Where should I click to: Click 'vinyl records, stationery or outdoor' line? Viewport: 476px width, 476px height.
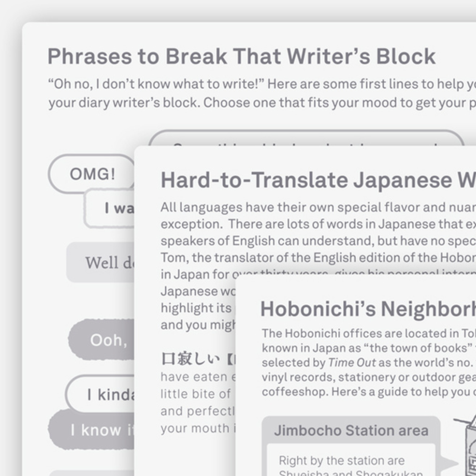point(369,377)
